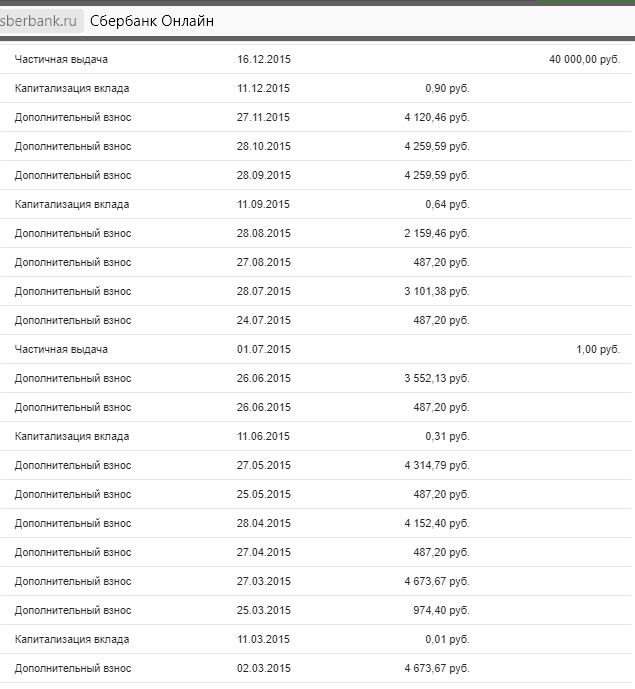The image size is (635, 689).
Task: Click the 0,64 руб. capitalization amount
Action: pos(447,205)
